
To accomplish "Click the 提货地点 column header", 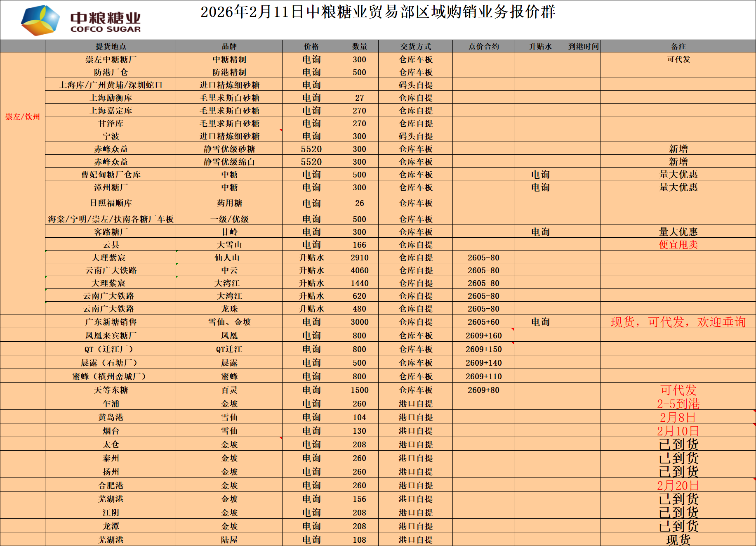I will pos(111,46).
